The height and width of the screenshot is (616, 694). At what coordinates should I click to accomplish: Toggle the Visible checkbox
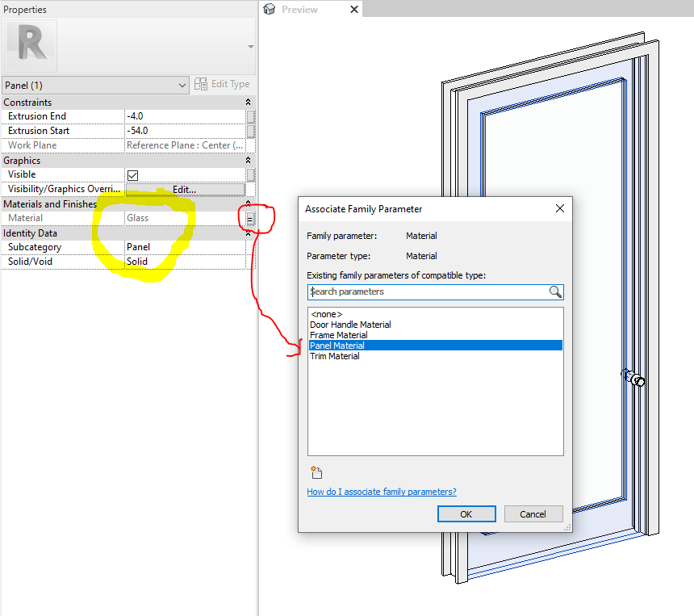pos(133,175)
